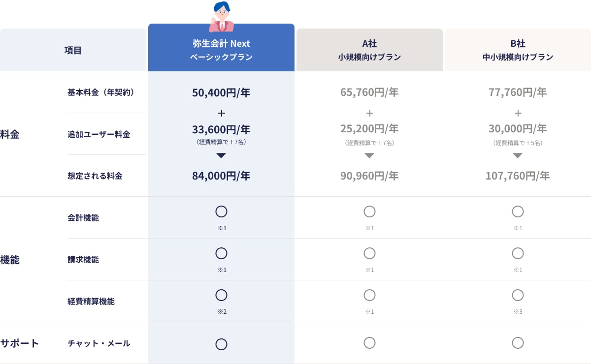Select the A社 小規模向けプラン column header
This screenshot has height=364, width=591.
[x=369, y=50]
